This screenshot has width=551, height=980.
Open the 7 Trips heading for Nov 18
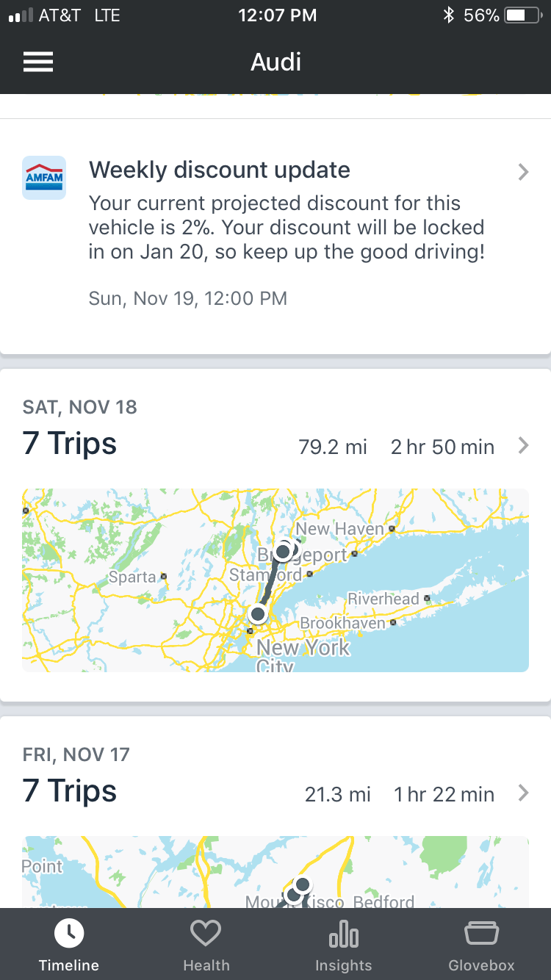coord(70,444)
